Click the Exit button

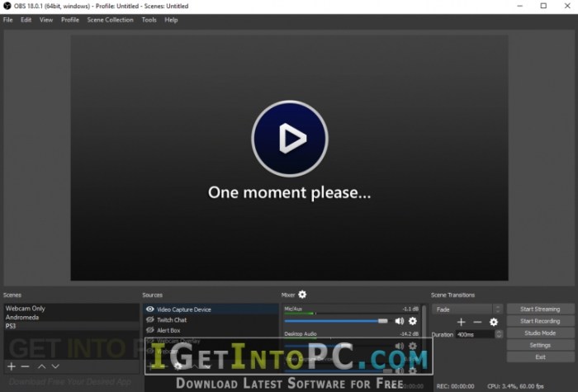click(x=540, y=357)
